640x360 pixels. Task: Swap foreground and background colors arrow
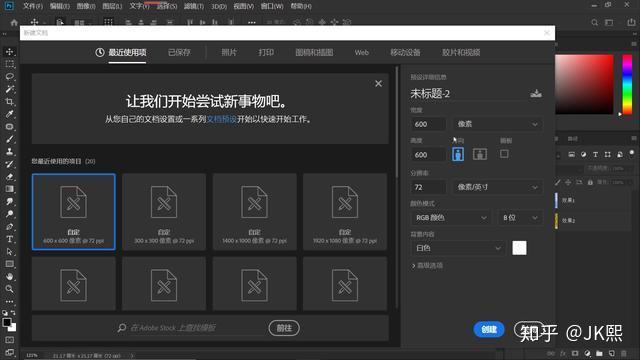[13, 313]
